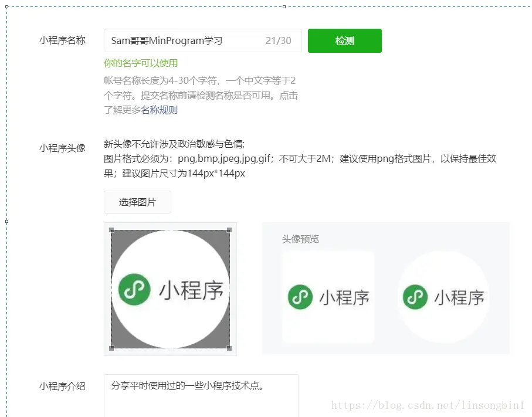Click the left resize handle of the dashed border

point(6,222)
